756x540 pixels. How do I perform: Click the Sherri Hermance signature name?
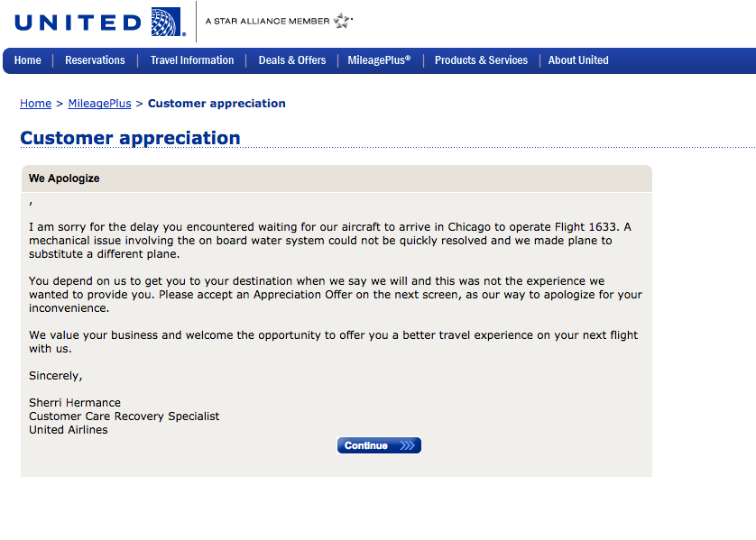[75, 403]
